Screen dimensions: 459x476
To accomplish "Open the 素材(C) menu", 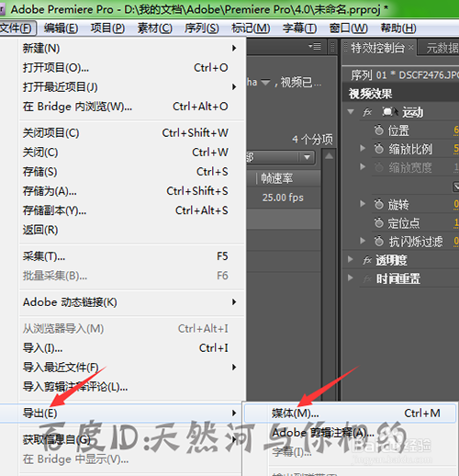I will [155, 28].
